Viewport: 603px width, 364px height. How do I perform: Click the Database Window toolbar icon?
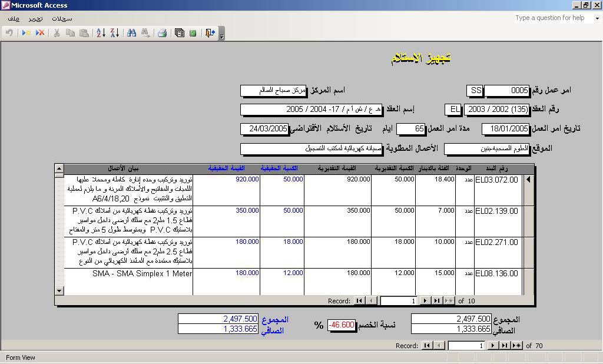pyautogui.click(x=180, y=33)
